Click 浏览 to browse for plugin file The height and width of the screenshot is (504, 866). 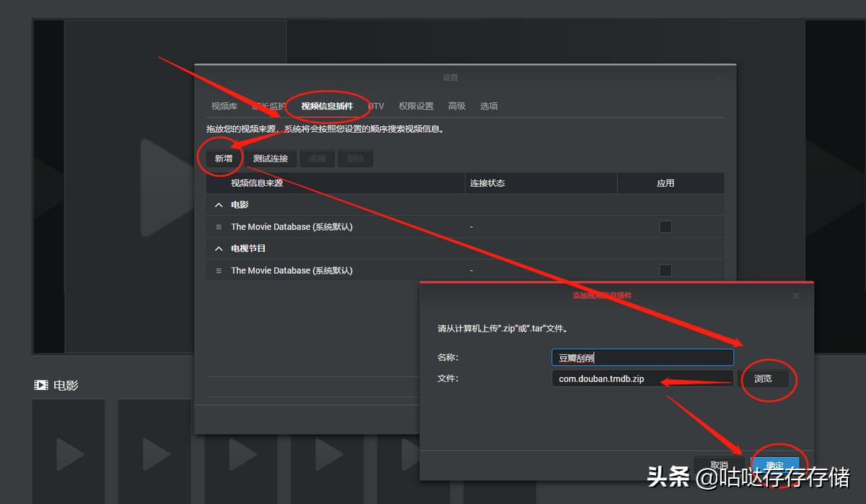pyautogui.click(x=764, y=378)
